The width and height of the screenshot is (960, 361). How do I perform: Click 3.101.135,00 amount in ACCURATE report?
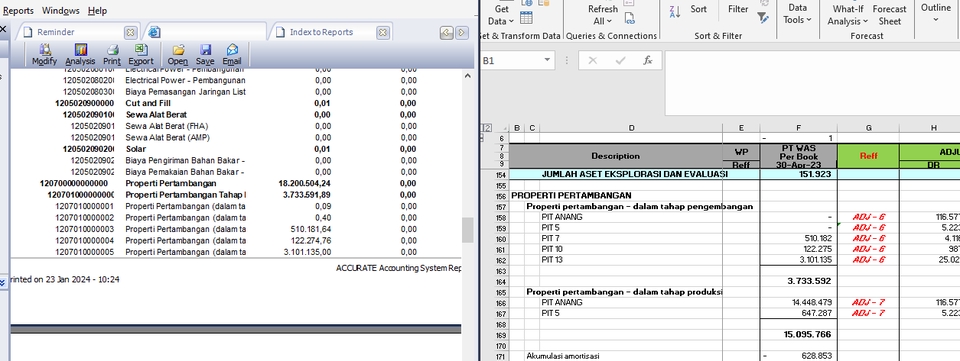307,251
